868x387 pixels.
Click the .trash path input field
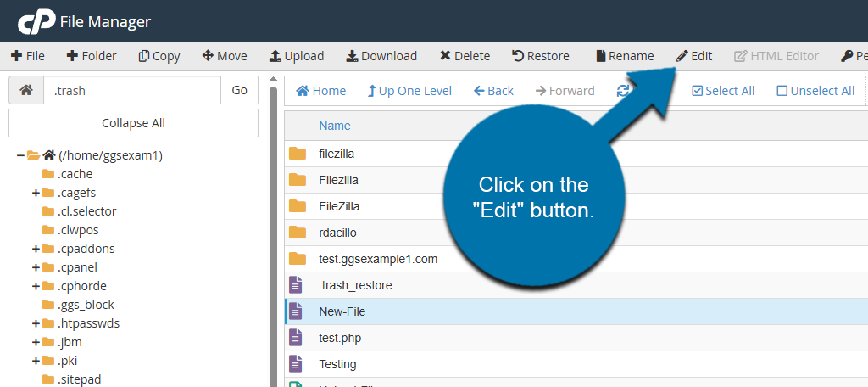[x=131, y=90]
